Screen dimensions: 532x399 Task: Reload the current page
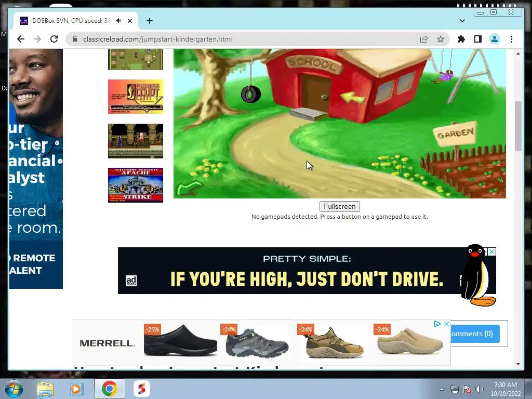pyautogui.click(x=54, y=39)
